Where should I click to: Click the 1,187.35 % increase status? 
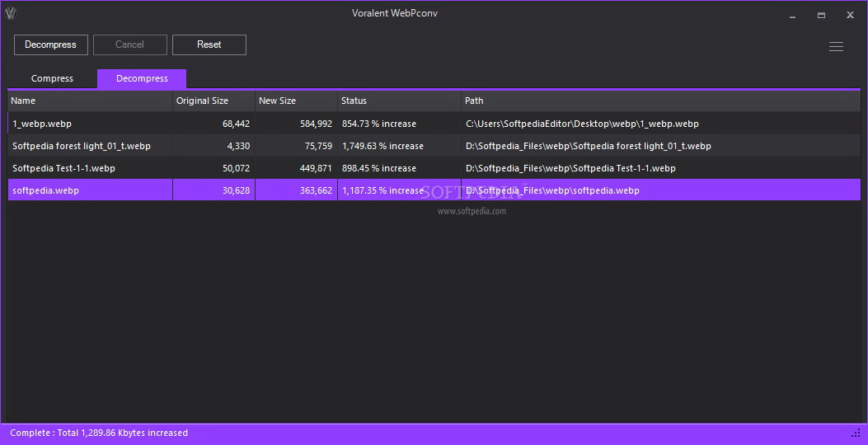pyautogui.click(x=382, y=190)
